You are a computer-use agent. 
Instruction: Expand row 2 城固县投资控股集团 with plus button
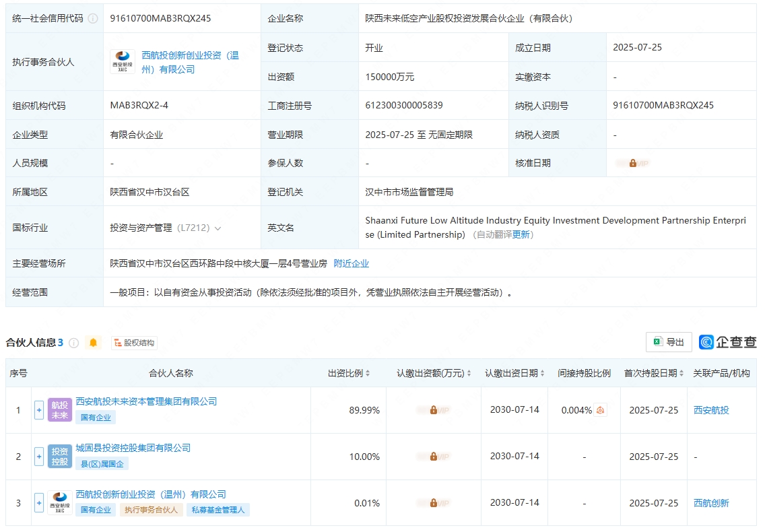click(x=39, y=457)
